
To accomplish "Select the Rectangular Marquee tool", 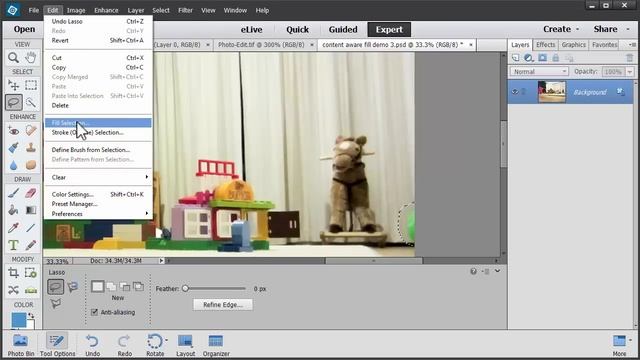I will click(31, 85).
